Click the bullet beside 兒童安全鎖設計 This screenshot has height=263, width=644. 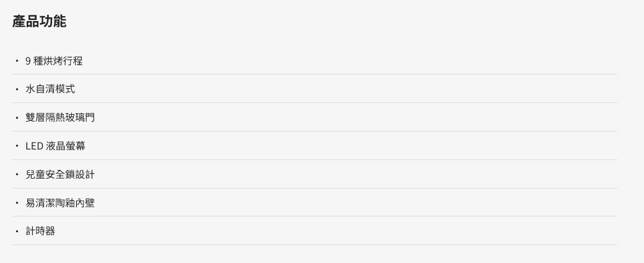click(x=17, y=174)
